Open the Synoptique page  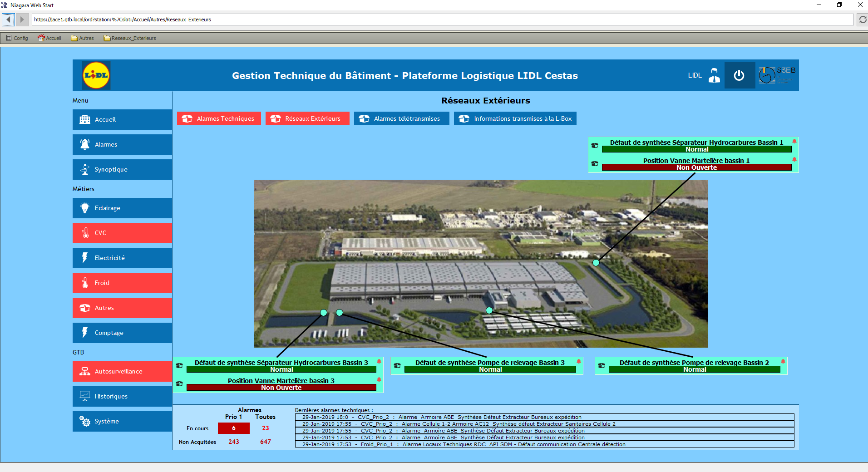pyautogui.click(x=122, y=169)
